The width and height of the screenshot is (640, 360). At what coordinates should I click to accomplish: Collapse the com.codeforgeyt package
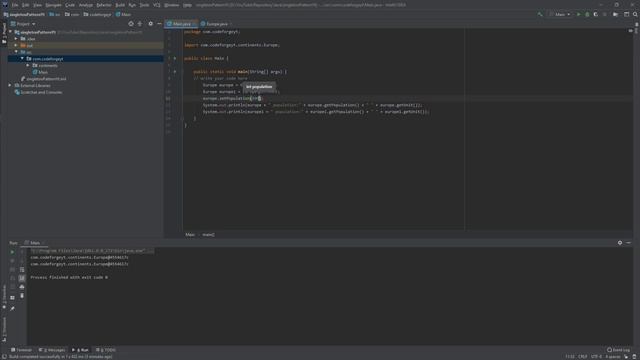22,59
